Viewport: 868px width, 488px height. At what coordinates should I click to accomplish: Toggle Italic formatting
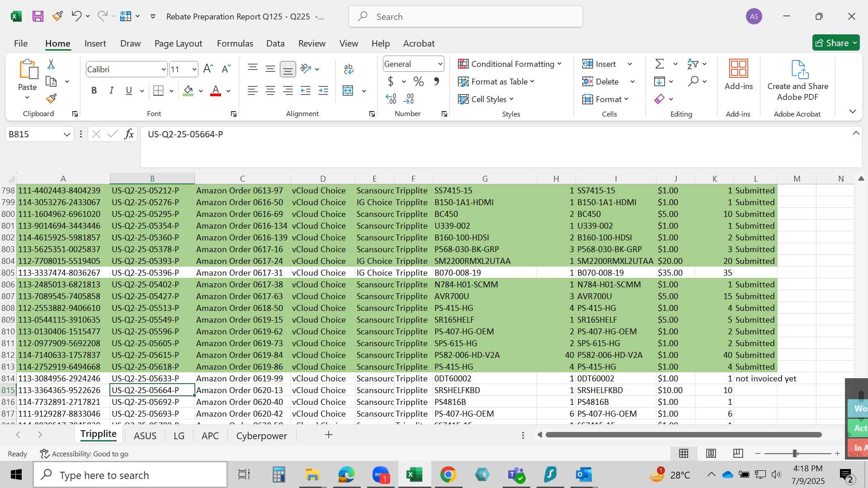111,91
